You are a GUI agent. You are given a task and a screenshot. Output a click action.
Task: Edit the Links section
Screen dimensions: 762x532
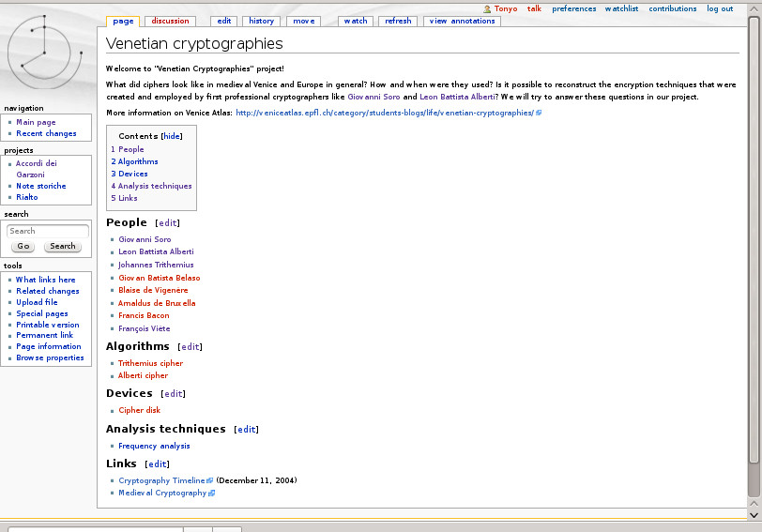pyautogui.click(x=158, y=464)
